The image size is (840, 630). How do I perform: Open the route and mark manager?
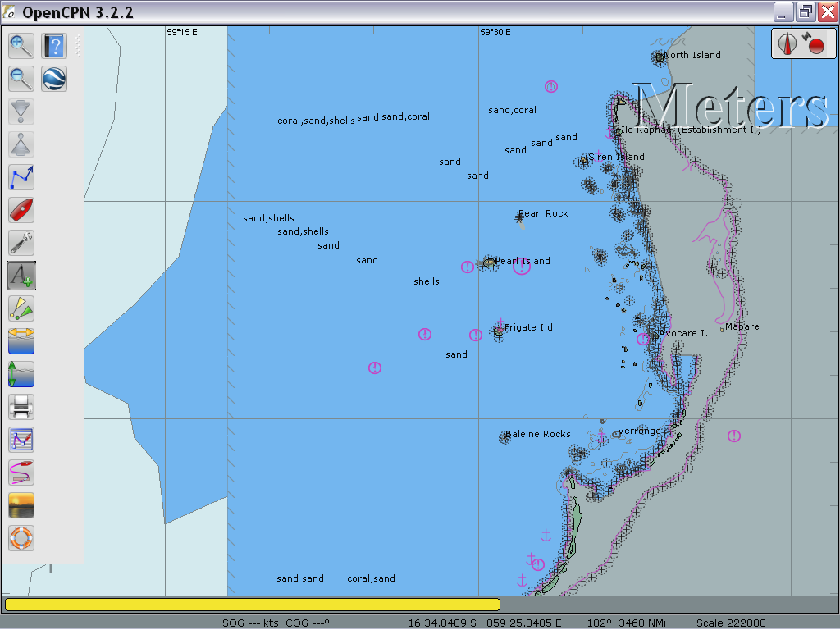[x=21, y=440]
